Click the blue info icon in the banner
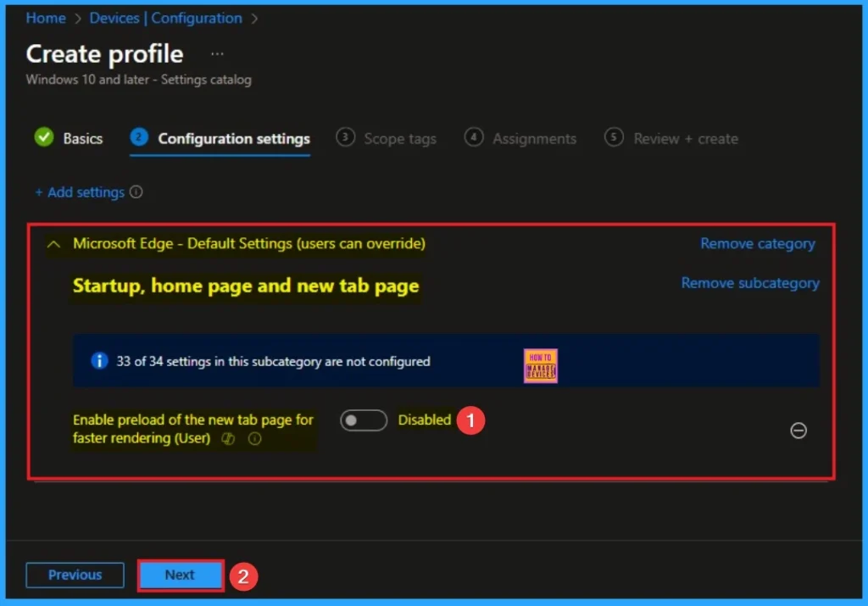Viewport: 868px width, 606px height. [x=99, y=361]
